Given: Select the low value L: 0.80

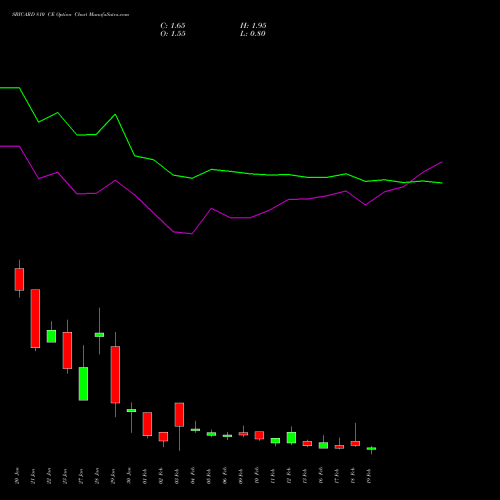Looking at the screenshot, I should click(253, 34).
